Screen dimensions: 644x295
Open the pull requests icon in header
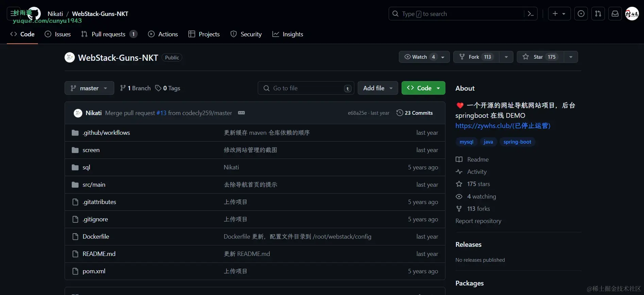click(x=598, y=14)
